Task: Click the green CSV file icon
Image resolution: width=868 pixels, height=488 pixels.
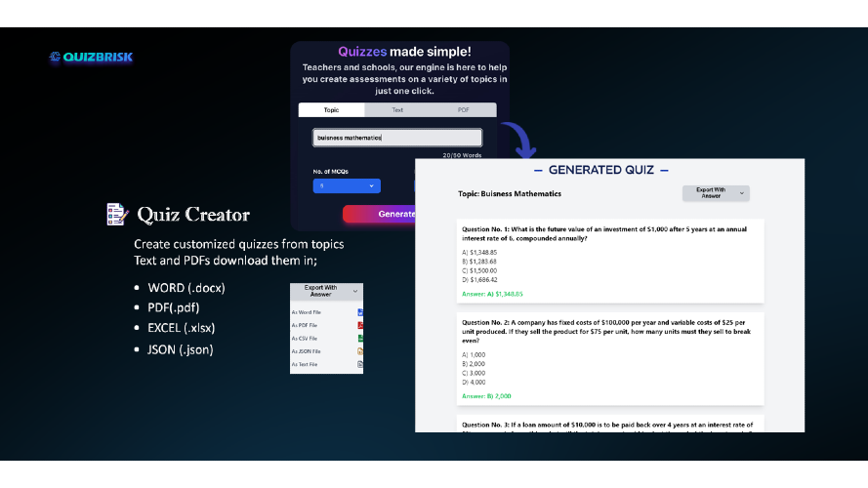Action: click(360, 338)
